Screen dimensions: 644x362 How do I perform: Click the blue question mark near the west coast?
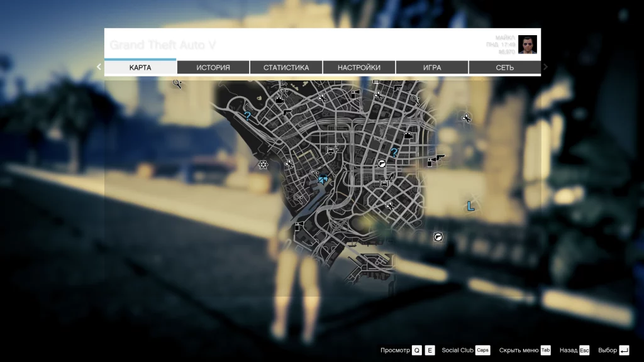(x=247, y=116)
